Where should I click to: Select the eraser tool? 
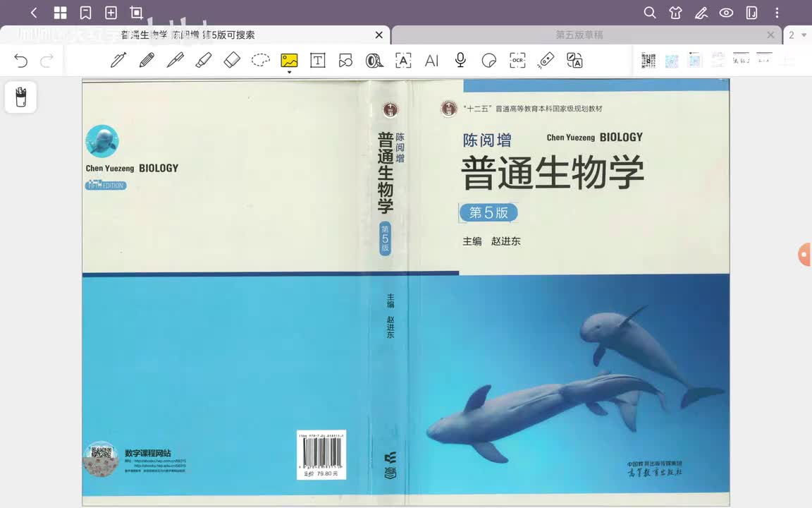[232, 60]
